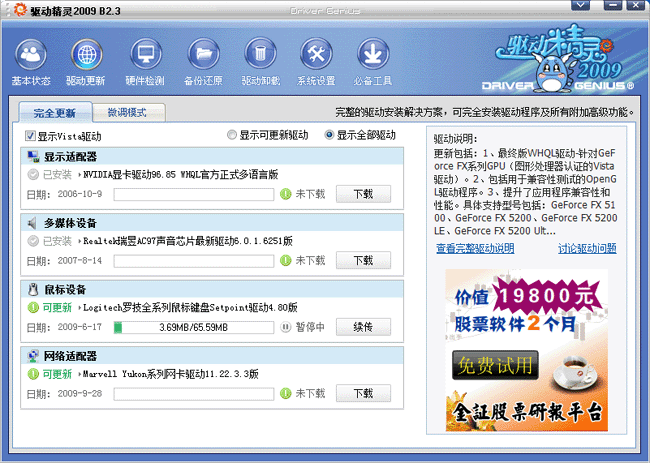Open the title bar dropdown arrow menu
The height and width of the screenshot is (463, 650).
point(580,5)
